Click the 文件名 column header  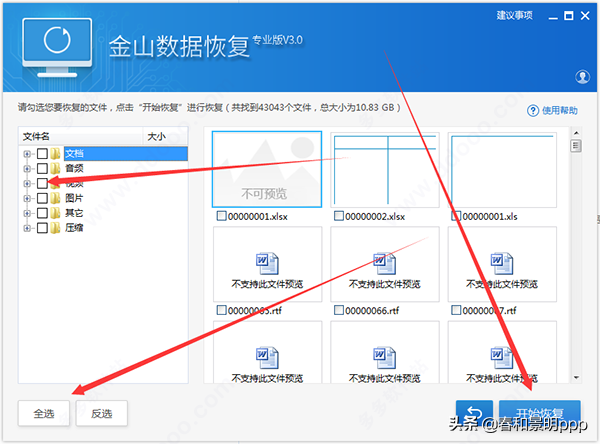pyautogui.click(x=81, y=136)
